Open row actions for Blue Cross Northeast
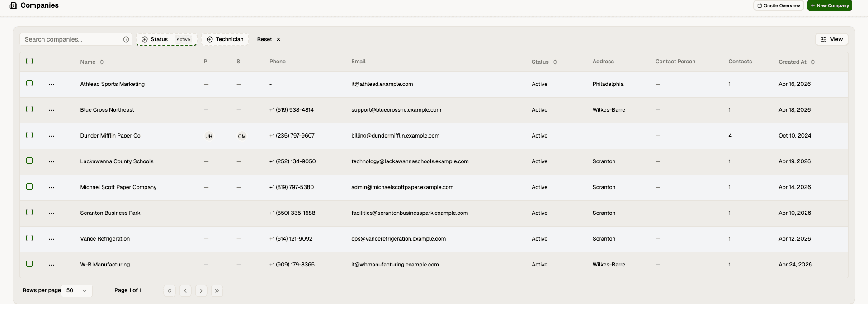 pyautogui.click(x=52, y=110)
